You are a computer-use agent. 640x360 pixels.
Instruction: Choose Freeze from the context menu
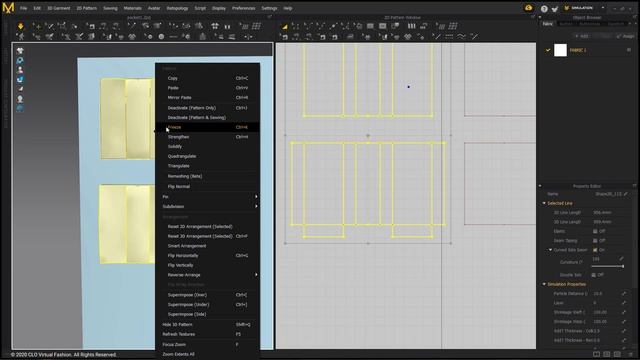click(x=208, y=127)
